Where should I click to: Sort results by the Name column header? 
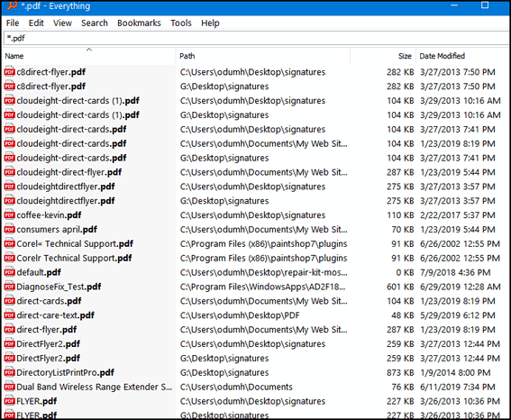coord(88,56)
